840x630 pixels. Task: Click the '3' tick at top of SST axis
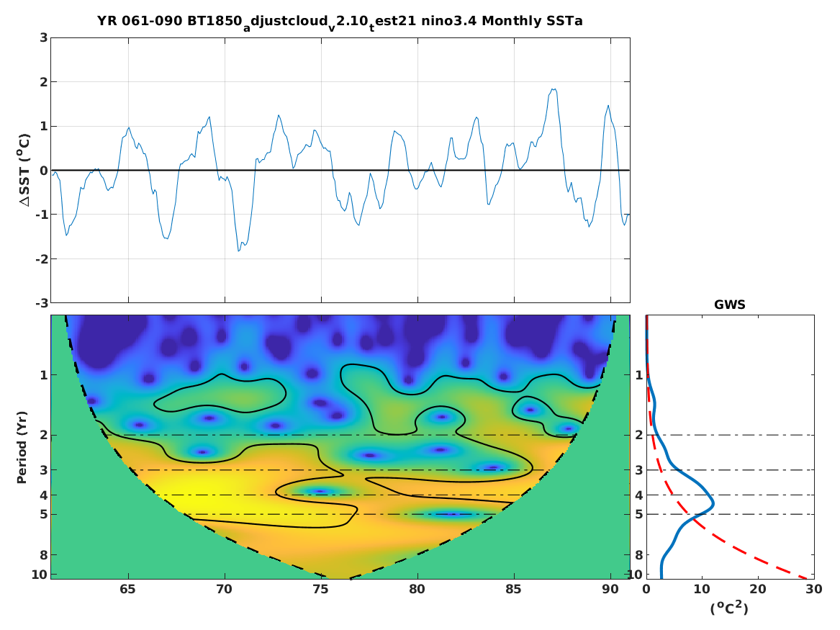[x=43, y=37]
